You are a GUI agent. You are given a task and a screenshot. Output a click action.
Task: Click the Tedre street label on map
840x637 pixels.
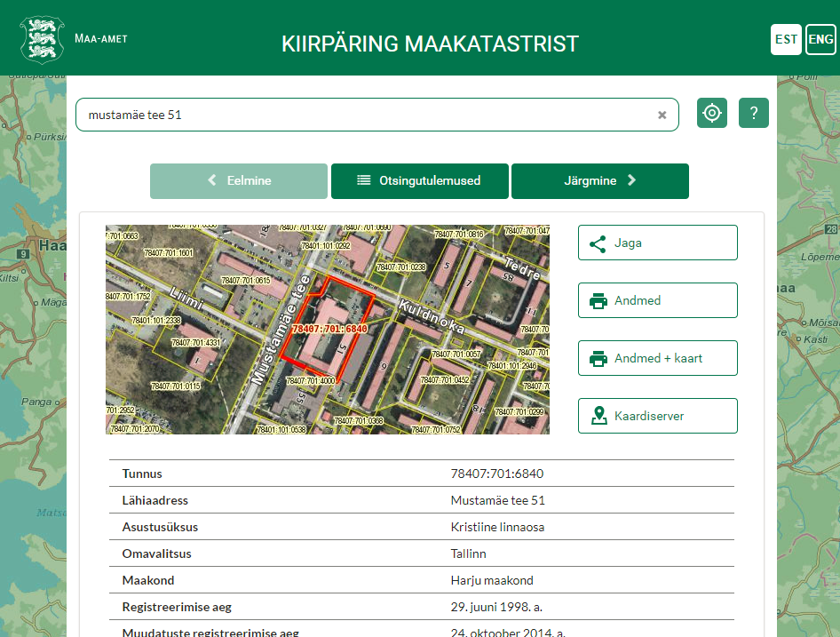(522, 268)
